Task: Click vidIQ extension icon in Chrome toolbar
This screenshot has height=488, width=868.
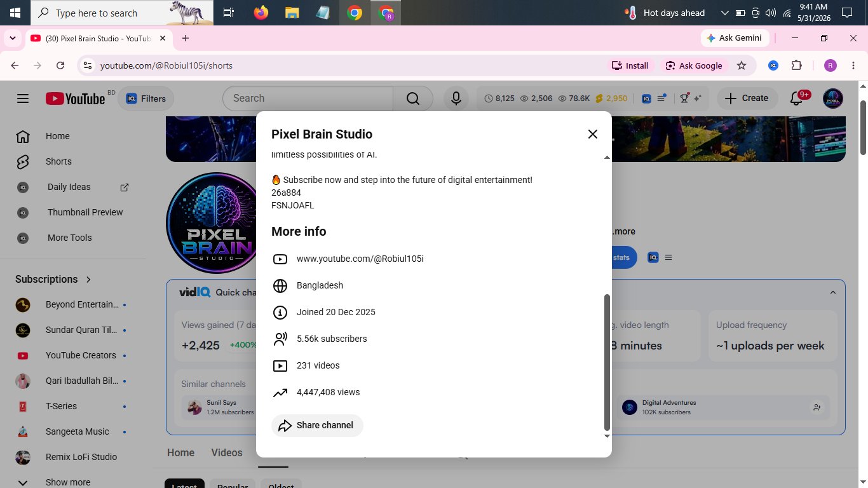Action: coord(773,65)
